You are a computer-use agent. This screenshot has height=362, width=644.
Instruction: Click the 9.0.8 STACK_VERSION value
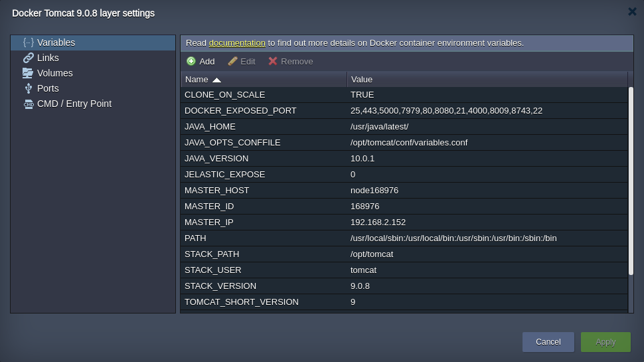click(360, 286)
